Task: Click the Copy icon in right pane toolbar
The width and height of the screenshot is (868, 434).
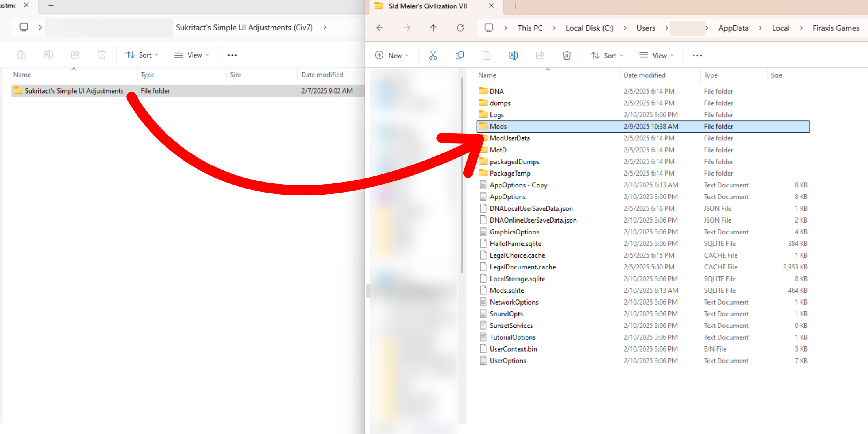Action: click(x=460, y=55)
